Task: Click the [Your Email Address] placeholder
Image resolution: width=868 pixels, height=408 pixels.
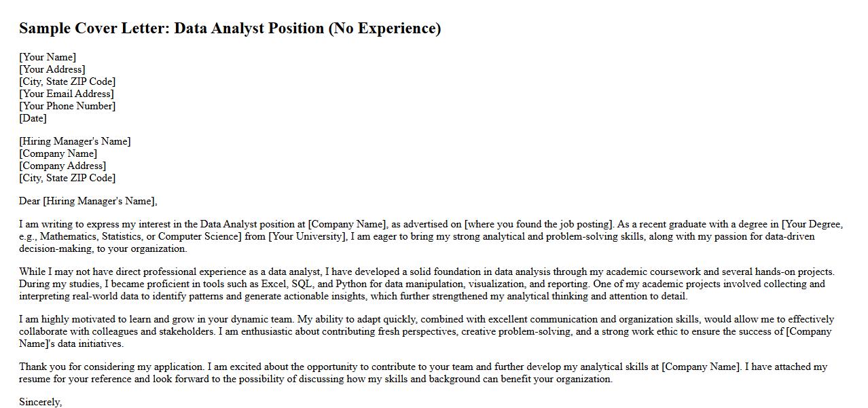Action: [67, 94]
